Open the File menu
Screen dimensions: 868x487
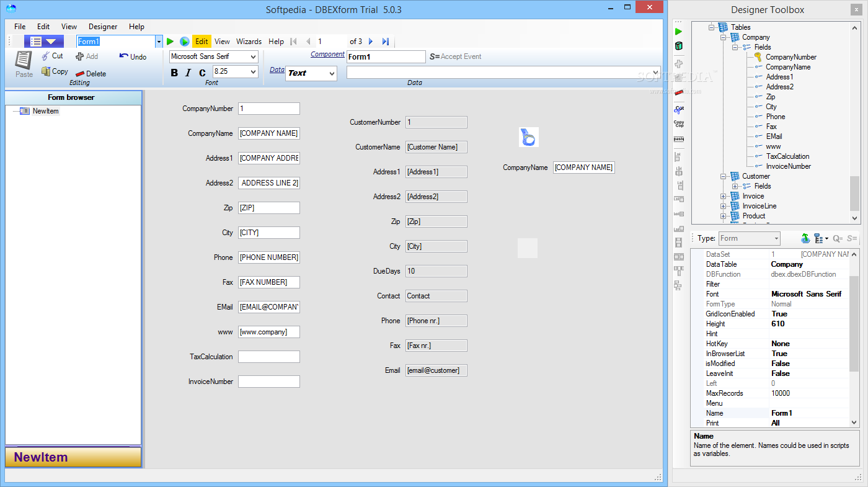pyautogui.click(x=20, y=27)
